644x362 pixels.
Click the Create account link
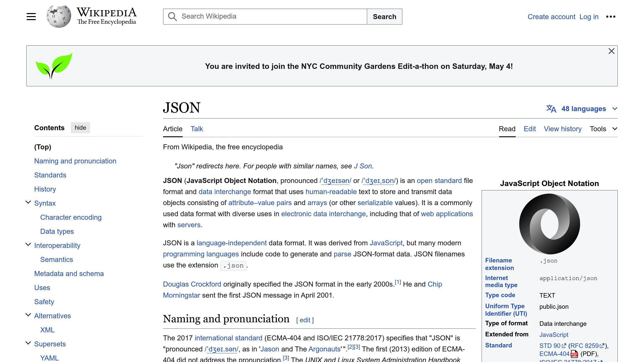551,17
